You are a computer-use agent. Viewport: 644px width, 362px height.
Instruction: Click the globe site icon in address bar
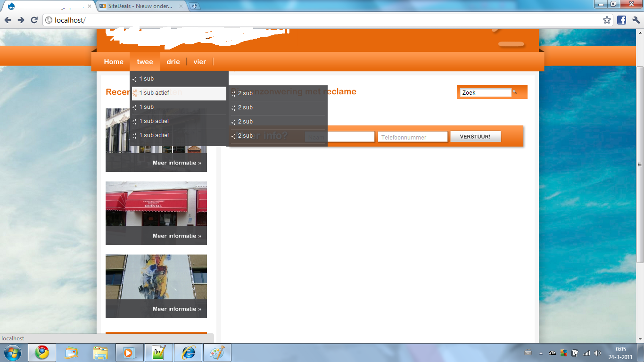tap(49, 20)
